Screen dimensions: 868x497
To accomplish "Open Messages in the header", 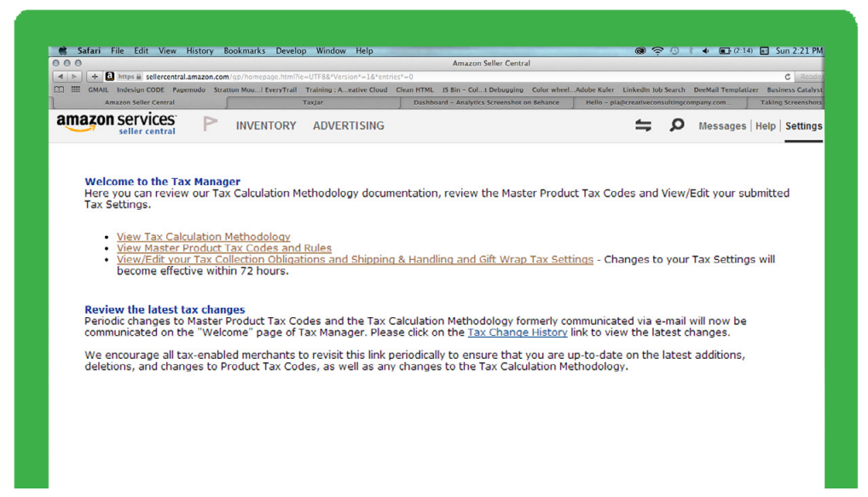I will pyautogui.click(x=722, y=126).
